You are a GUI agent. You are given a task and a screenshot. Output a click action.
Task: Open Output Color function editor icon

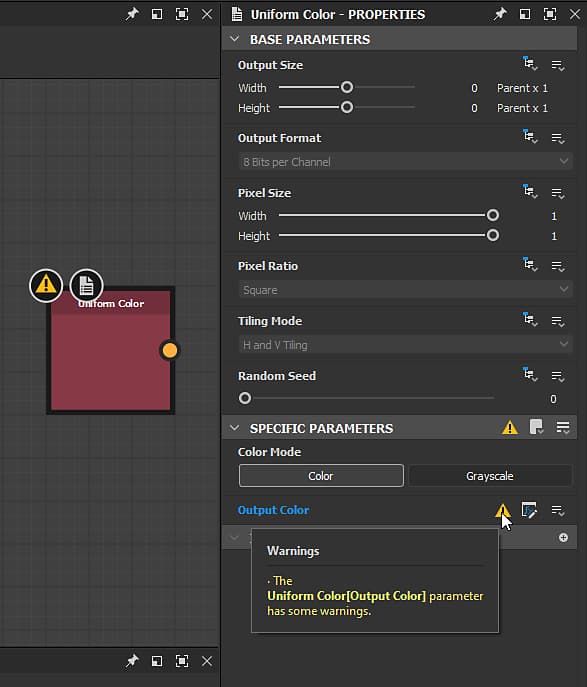[x=529, y=510]
